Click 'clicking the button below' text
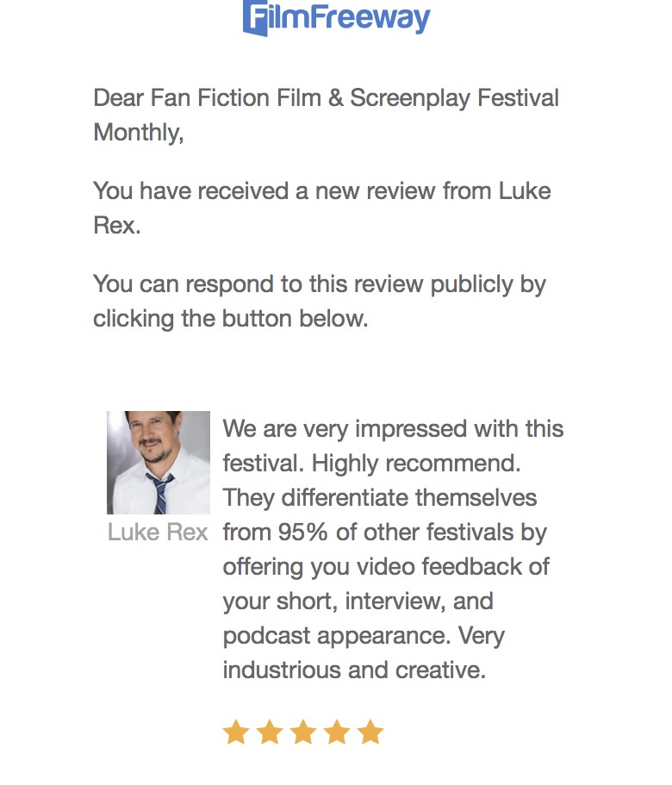Image resolution: width=672 pixels, height=785 pixels. point(230,319)
